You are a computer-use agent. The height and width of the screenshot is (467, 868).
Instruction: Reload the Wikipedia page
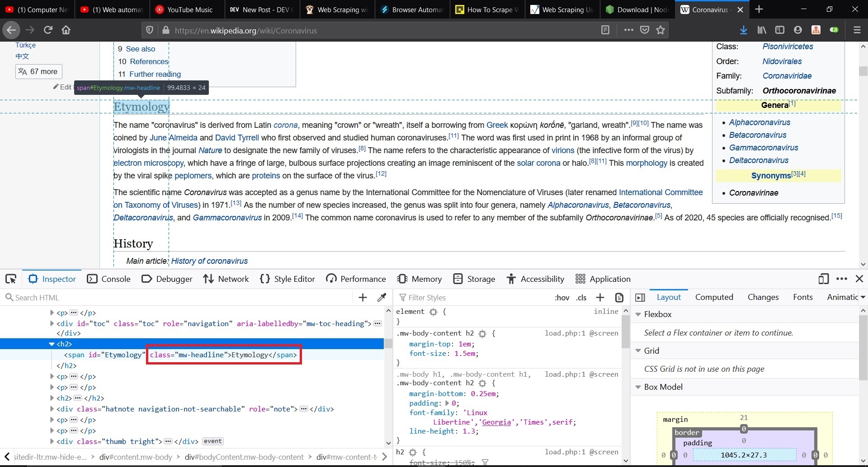pyautogui.click(x=48, y=30)
